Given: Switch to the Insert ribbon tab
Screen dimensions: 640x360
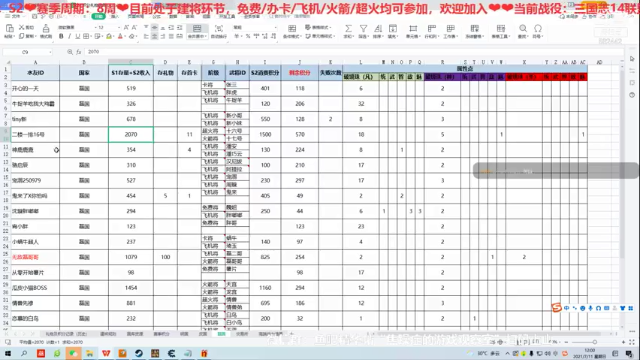Looking at the screenshot, I should pyautogui.click(x=116, y=17).
